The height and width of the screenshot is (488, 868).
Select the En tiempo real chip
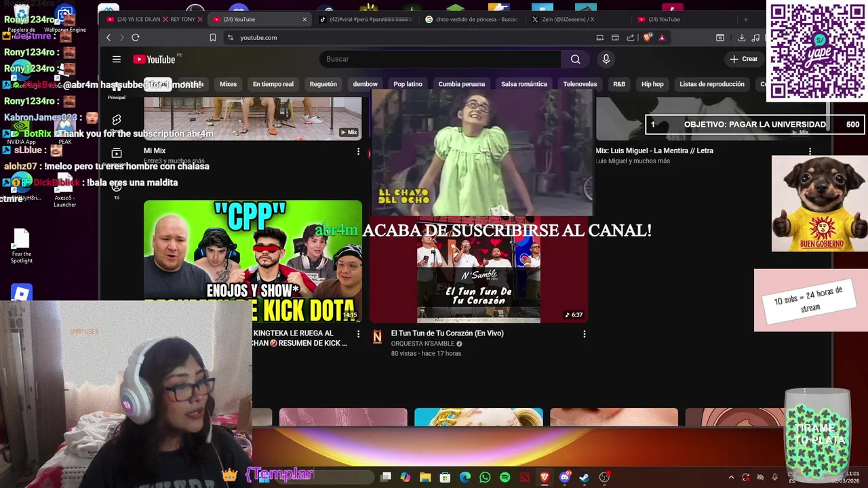click(273, 84)
